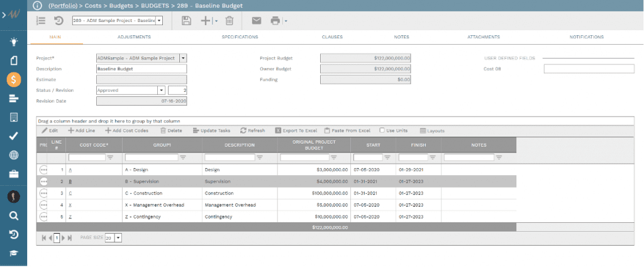Screen dimensions: 644x267
Task: Click the lightbulb icon in sidebar
Action: (x=13, y=42)
